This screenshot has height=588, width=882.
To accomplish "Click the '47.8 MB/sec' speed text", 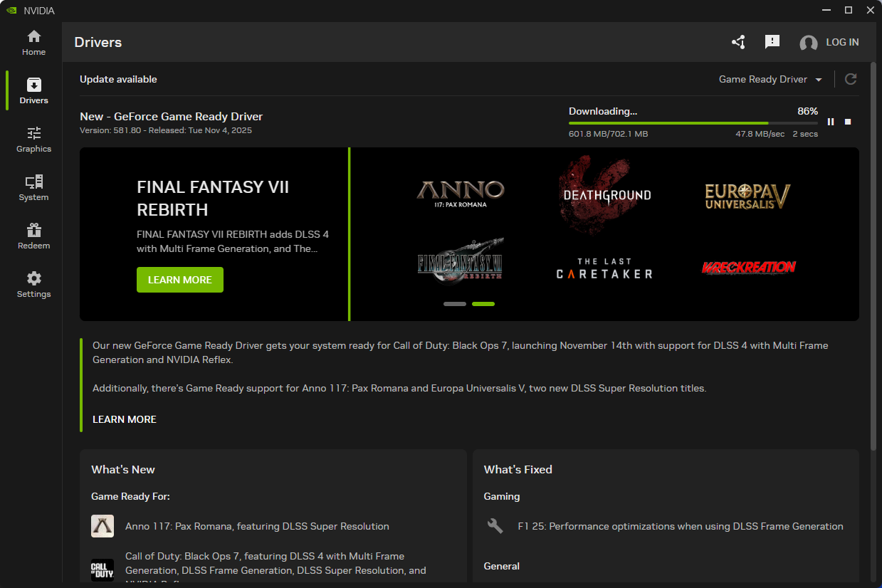I will pos(760,134).
